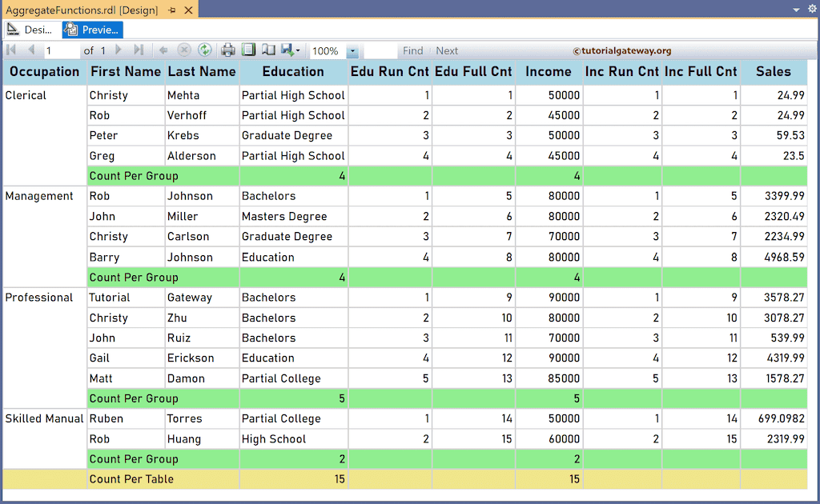Refresh the report preview

[204, 50]
